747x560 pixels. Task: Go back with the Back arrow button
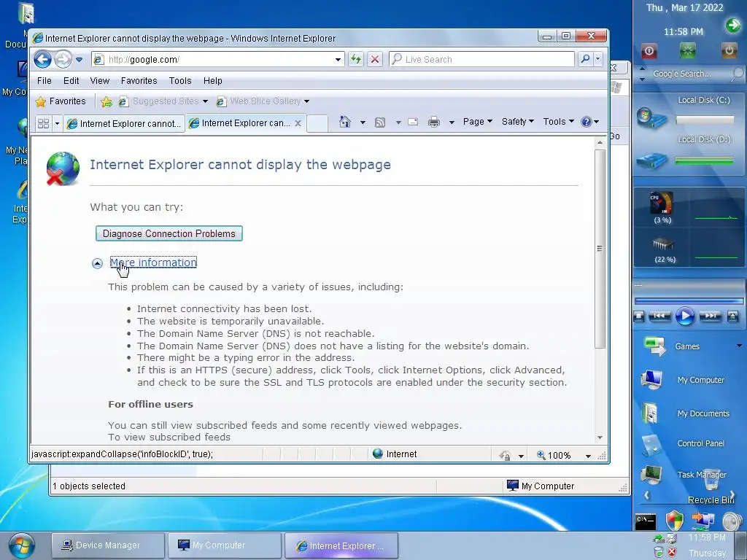42,60
